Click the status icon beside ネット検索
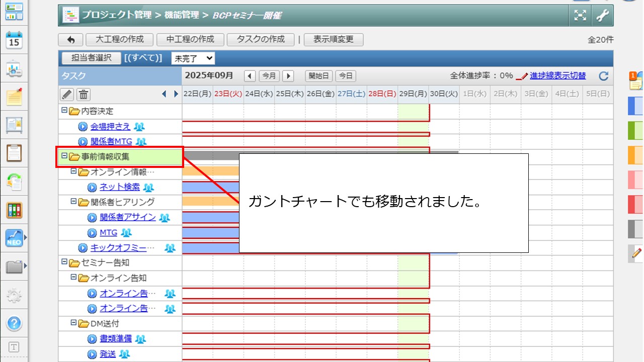The width and height of the screenshot is (644, 362). (x=92, y=188)
